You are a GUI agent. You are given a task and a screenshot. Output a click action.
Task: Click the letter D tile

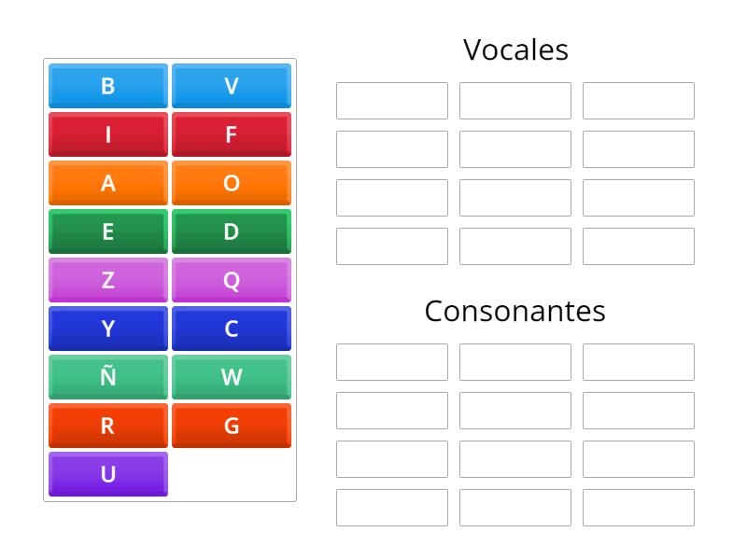(x=232, y=231)
